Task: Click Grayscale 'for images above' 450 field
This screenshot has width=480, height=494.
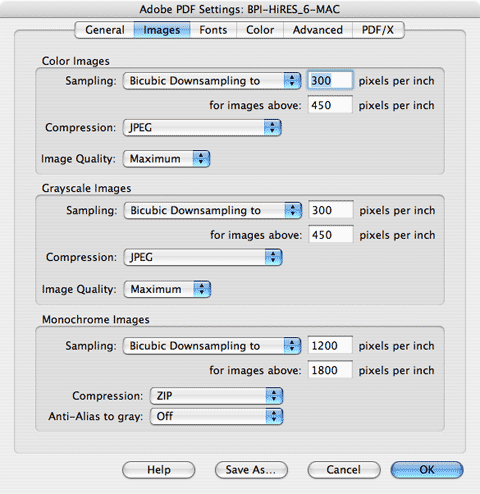Action: (x=331, y=235)
